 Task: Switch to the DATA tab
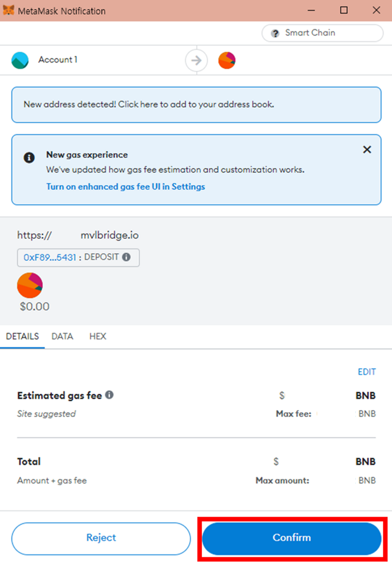[62, 336]
